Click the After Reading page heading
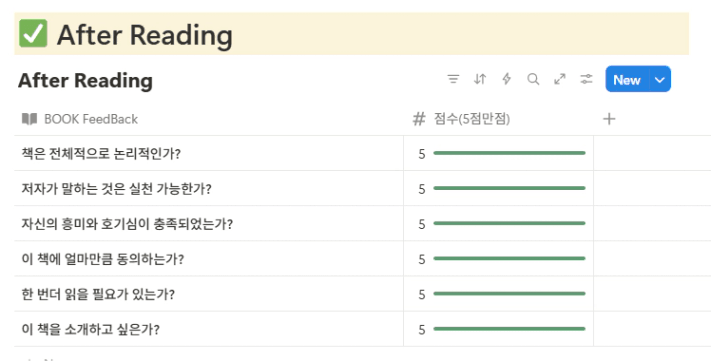Image resolution: width=711 pixels, height=361 pixels. click(x=145, y=35)
